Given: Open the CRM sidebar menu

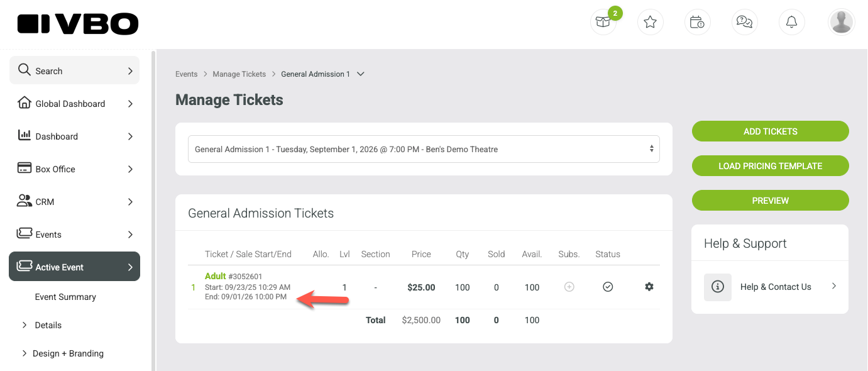Looking at the screenshot, I should [75, 202].
